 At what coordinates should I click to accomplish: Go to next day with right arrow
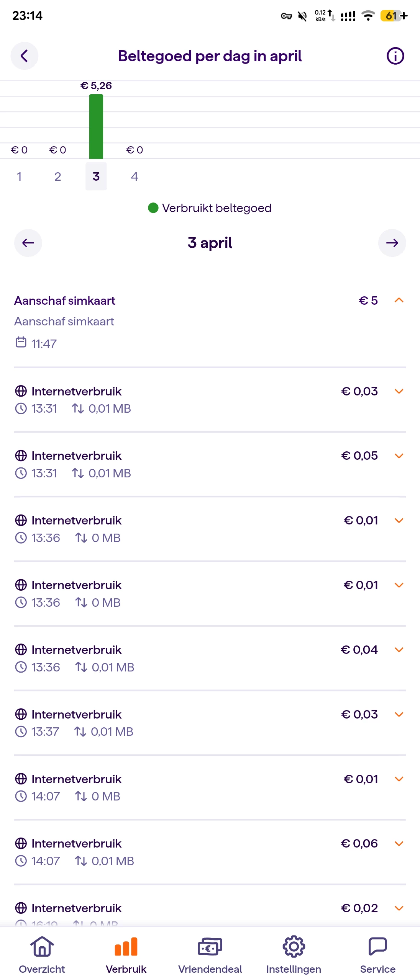[x=392, y=243]
